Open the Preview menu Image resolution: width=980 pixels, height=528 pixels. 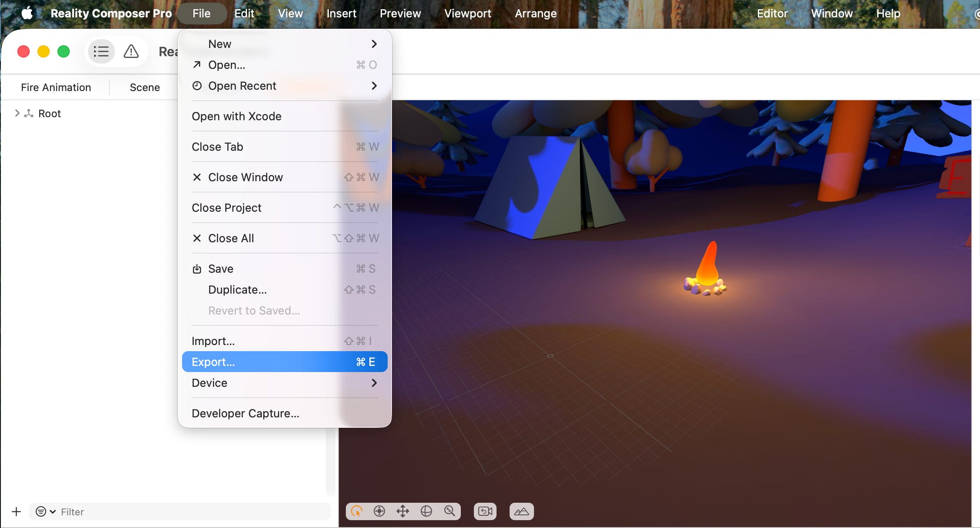click(400, 14)
